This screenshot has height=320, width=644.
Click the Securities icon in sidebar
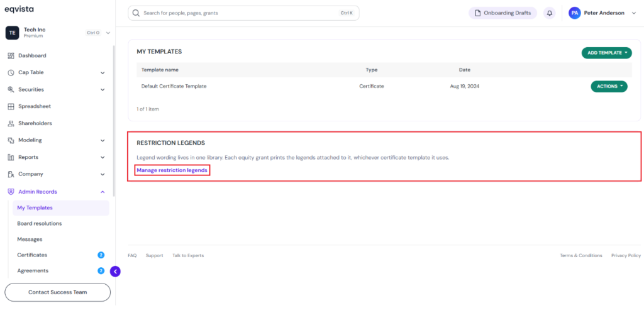pos(11,89)
